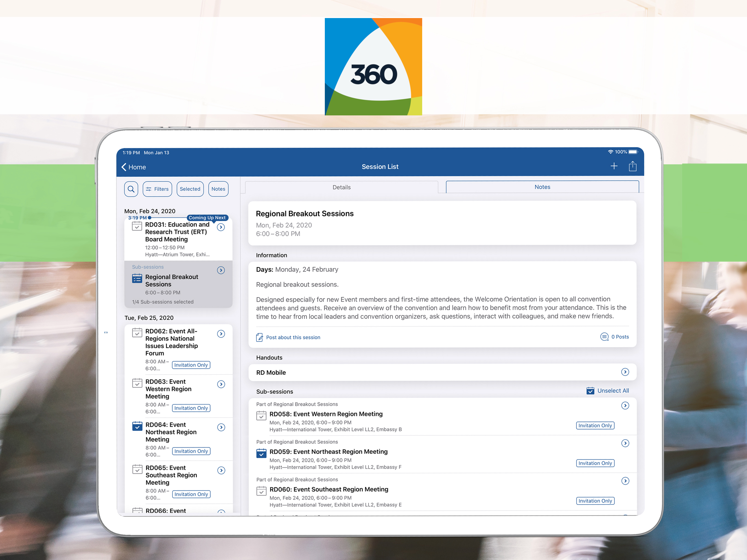Open RD063 details via arrow
The height and width of the screenshot is (560, 747).
[221, 384]
